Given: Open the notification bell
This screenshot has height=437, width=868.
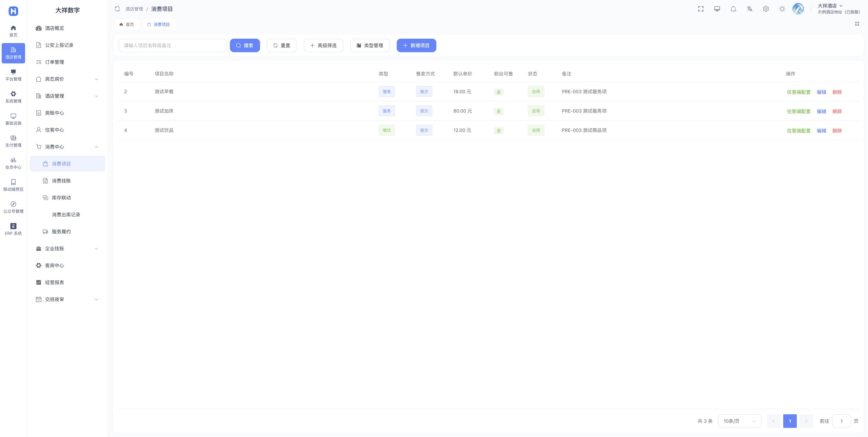Looking at the screenshot, I should pos(733,9).
